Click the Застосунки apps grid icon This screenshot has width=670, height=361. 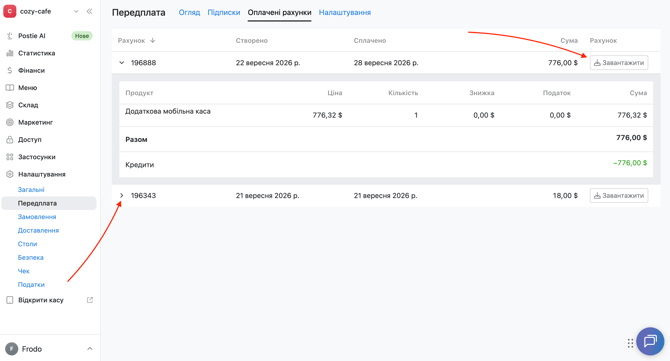click(10, 157)
